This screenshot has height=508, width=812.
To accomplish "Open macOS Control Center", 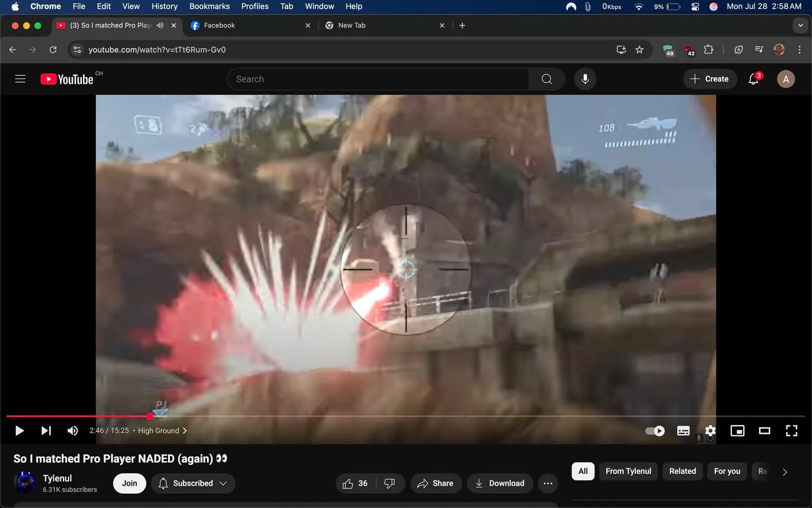I will [695, 6].
